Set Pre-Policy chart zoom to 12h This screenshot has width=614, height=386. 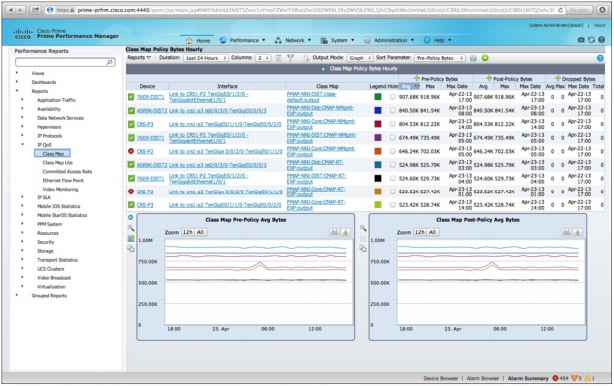(x=188, y=232)
